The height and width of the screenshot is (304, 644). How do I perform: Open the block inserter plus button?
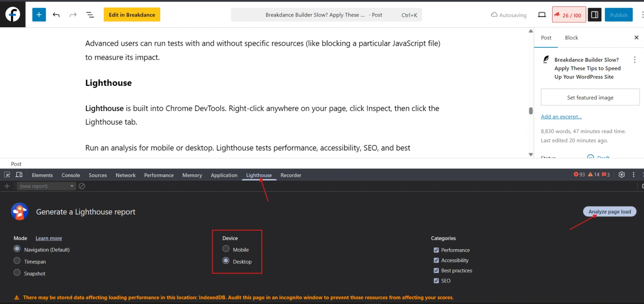39,15
